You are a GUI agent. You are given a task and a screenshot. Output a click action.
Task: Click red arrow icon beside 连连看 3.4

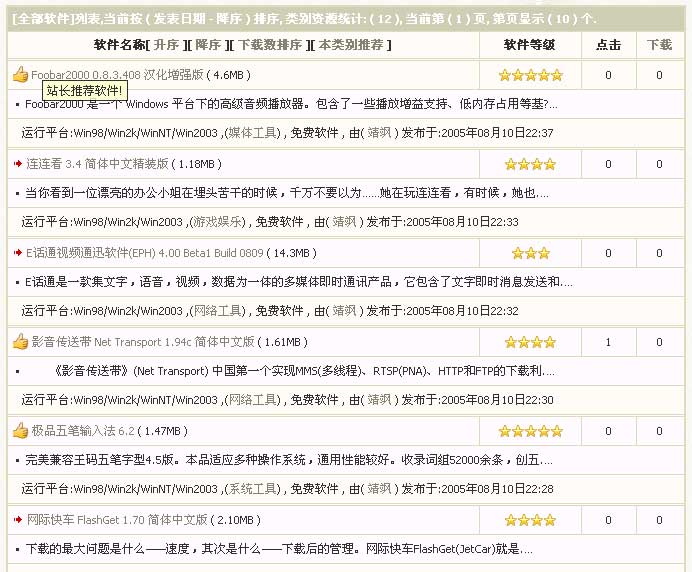point(18,164)
